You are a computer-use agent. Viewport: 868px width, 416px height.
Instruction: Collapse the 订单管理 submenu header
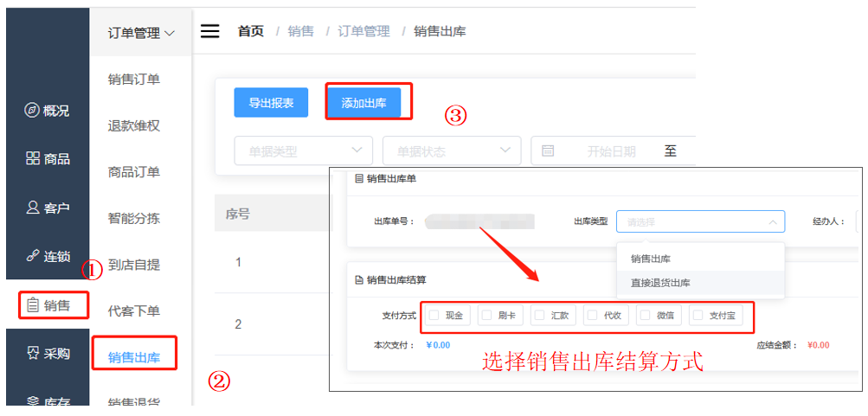141,33
